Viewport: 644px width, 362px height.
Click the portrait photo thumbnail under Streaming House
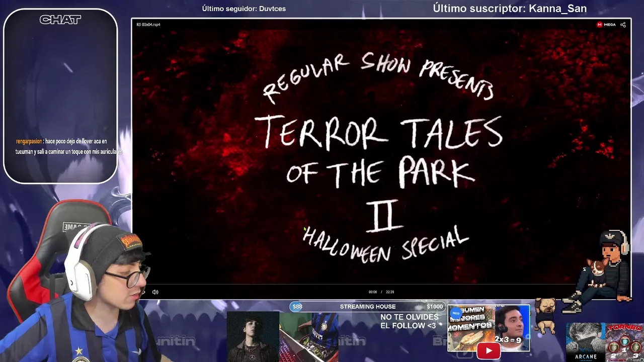click(x=253, y=337)
